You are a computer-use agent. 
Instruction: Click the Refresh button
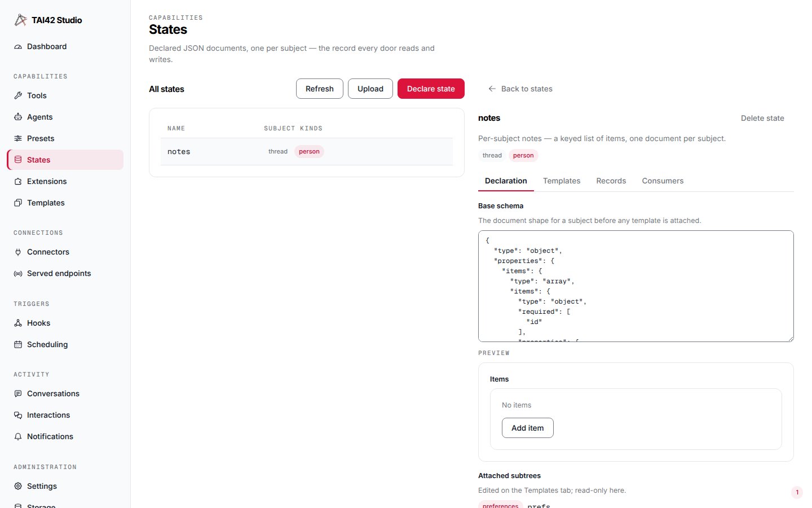point(320,89)
